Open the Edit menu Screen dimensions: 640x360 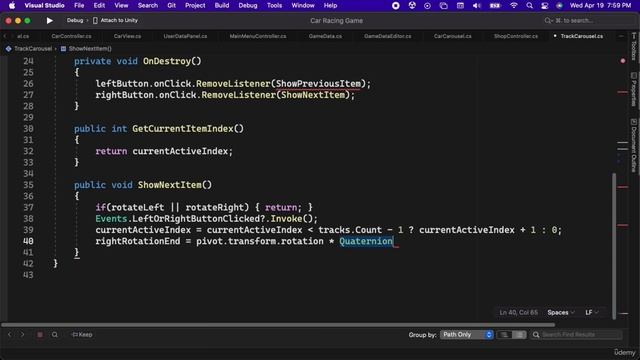coord(99,5)
